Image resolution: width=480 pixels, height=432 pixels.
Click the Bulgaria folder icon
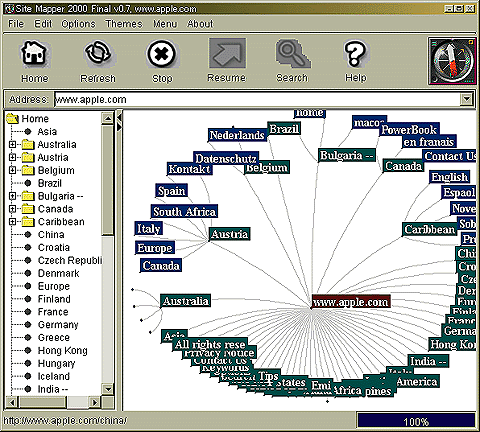coord(28,196)
